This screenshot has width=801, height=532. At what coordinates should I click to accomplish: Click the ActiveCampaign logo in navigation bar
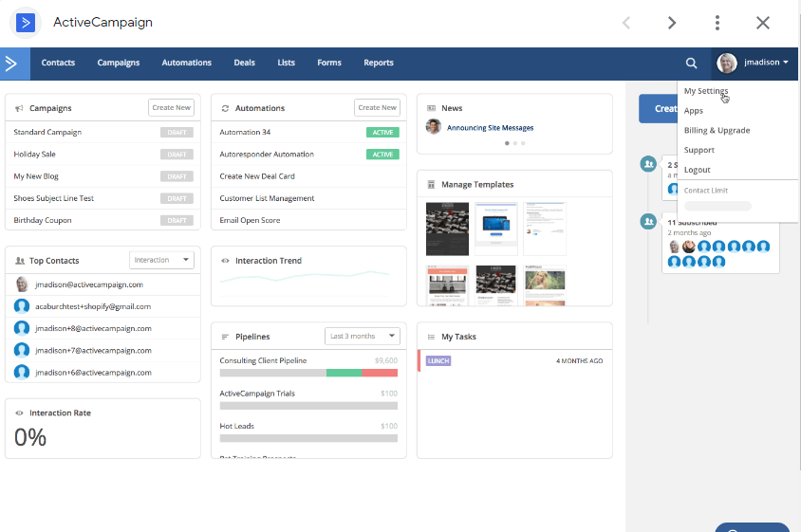(15, 64)
